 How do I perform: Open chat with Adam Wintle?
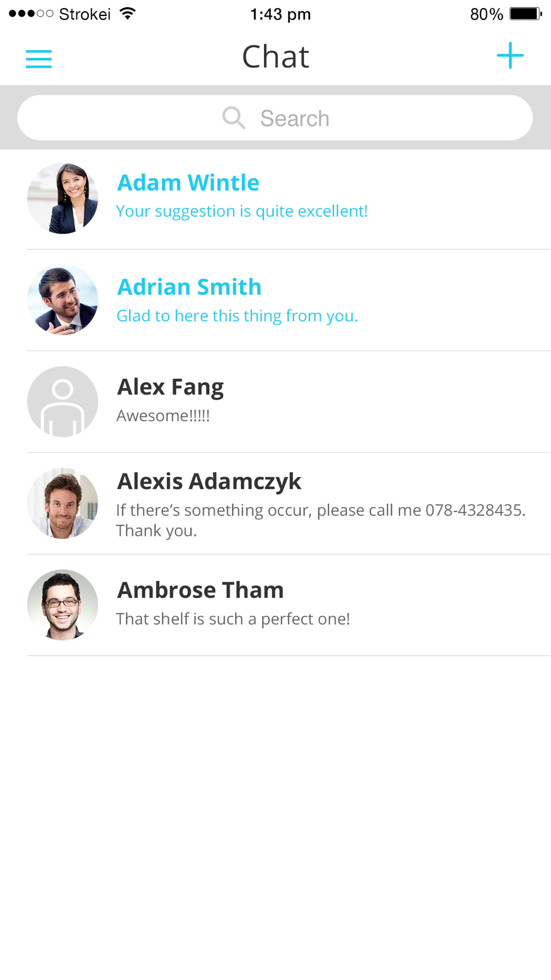[x=188, y=183]
